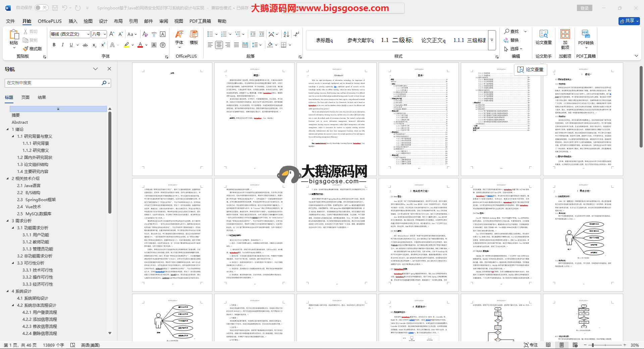Open the font size dropdown

[105, 34]
